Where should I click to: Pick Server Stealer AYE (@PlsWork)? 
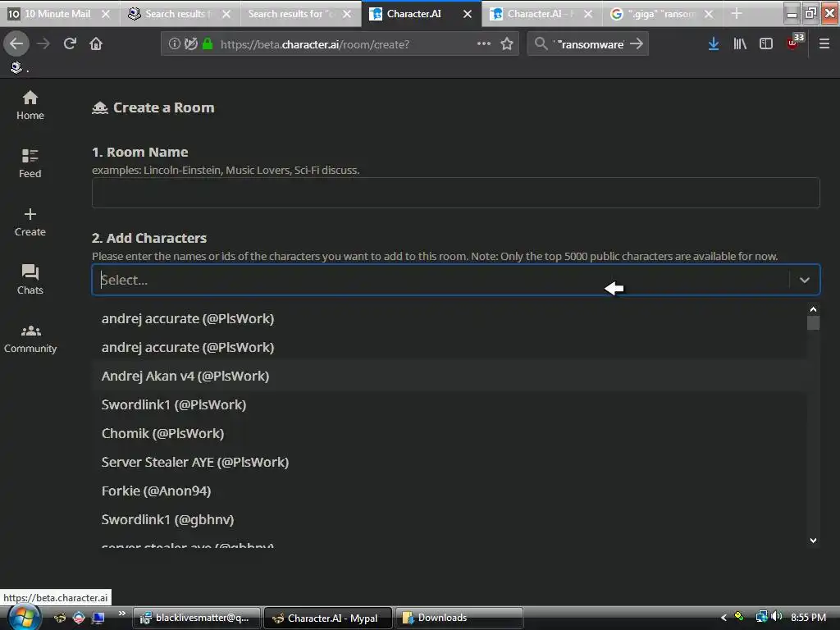pos(449,463)
